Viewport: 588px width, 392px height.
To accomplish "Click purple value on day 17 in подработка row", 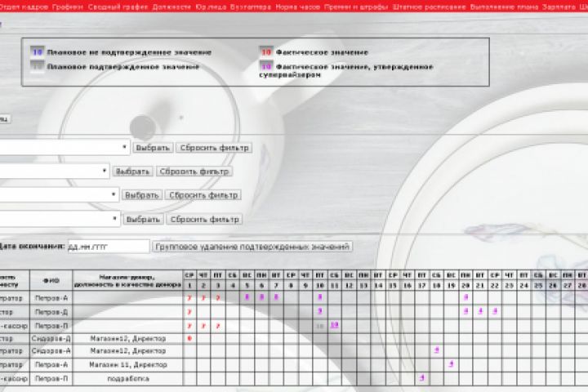I will [x=422, y=378].
